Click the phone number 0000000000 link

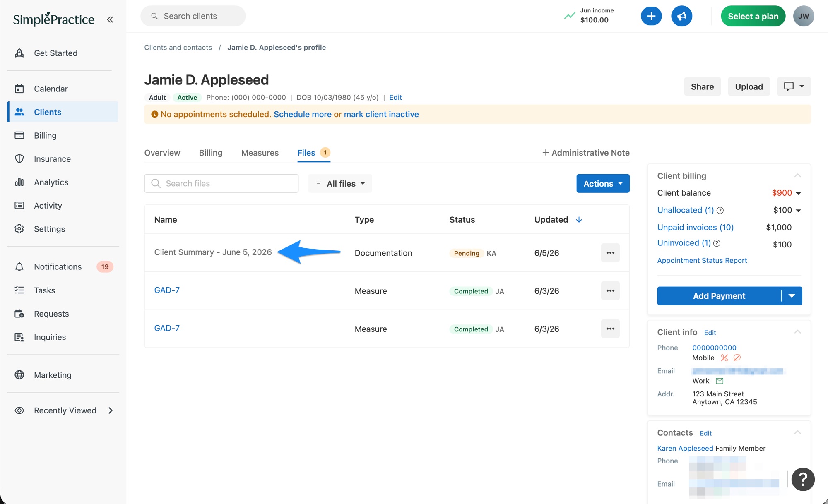coord(714,348)
